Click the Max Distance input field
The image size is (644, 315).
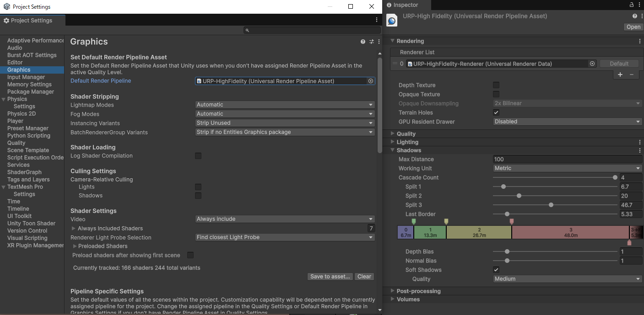click(x=568, y=160)
